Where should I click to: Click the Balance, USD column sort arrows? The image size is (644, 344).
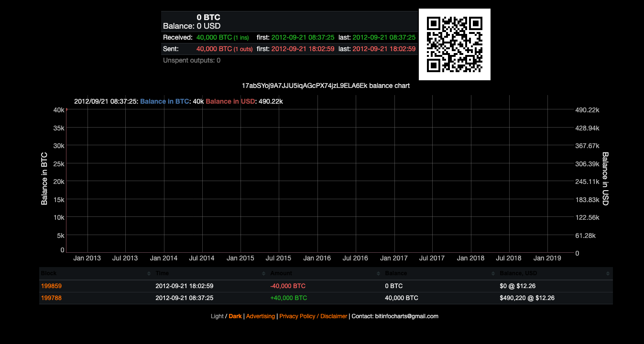coord(608,273)
